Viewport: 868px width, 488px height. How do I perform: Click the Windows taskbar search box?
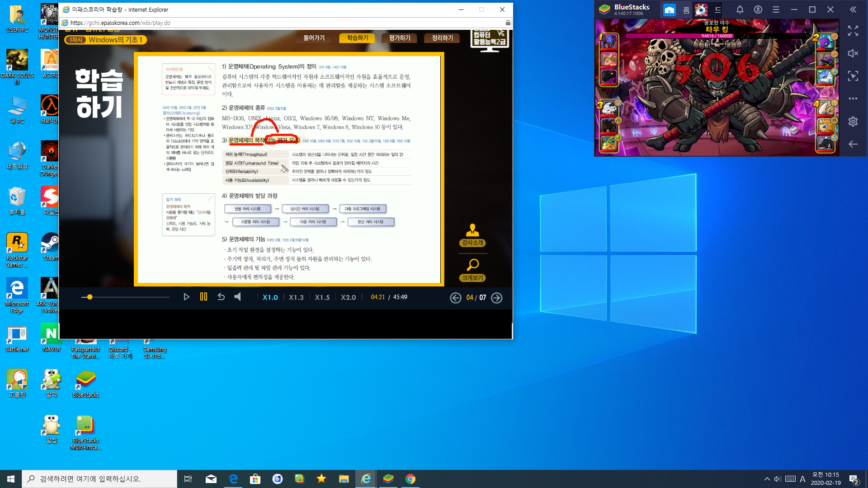99,479
